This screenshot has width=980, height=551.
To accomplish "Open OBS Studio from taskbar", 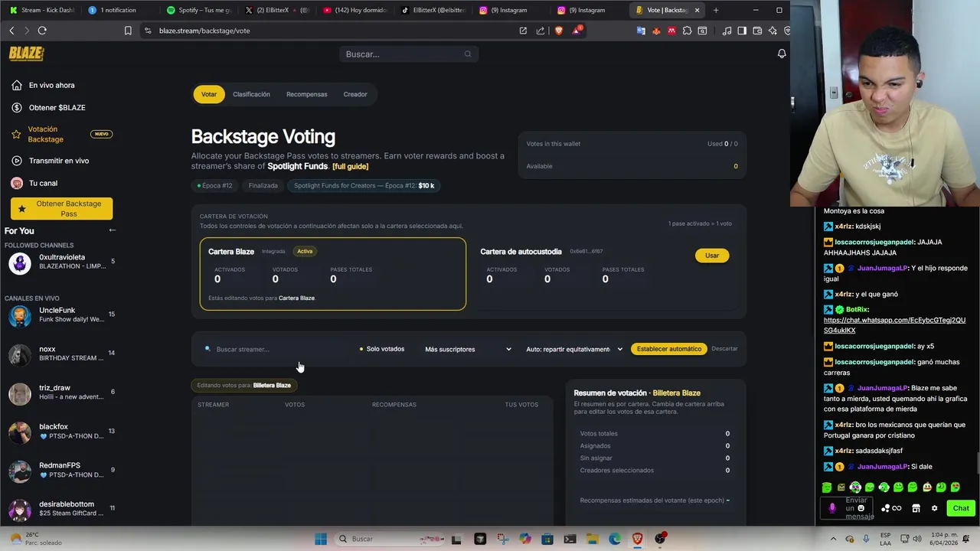I will [x=660, y=539].
